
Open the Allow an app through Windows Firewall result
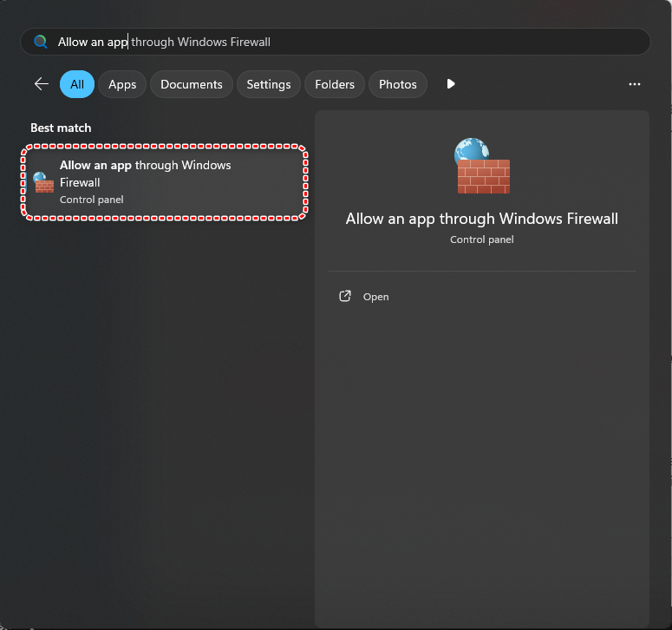(165, 182)
